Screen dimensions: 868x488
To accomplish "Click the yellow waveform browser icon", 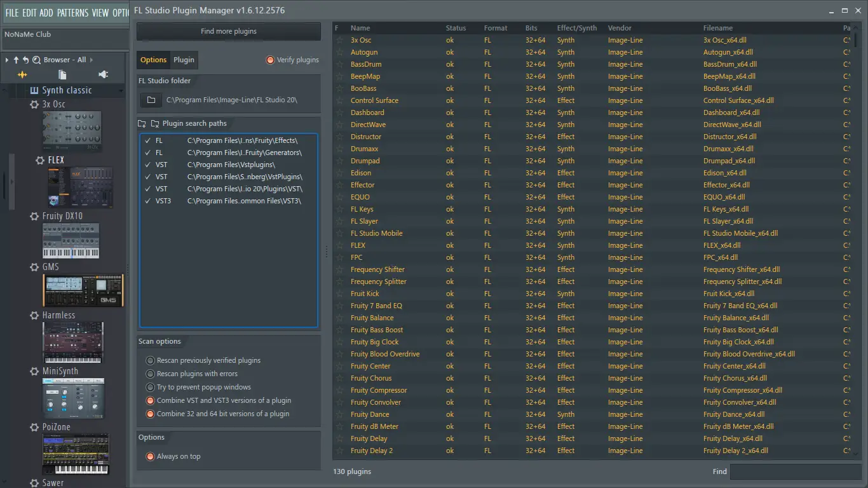I will [x=22, y=75].
